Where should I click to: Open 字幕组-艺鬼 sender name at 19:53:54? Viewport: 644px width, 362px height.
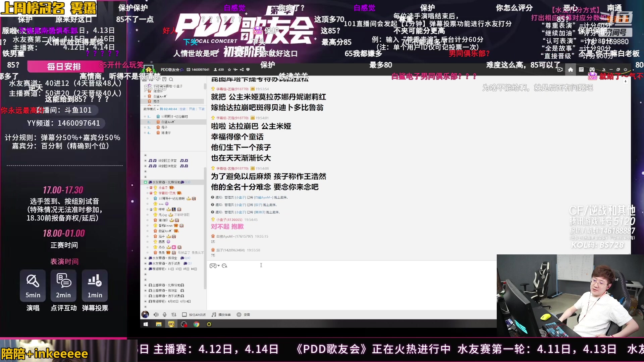(232, 89)
